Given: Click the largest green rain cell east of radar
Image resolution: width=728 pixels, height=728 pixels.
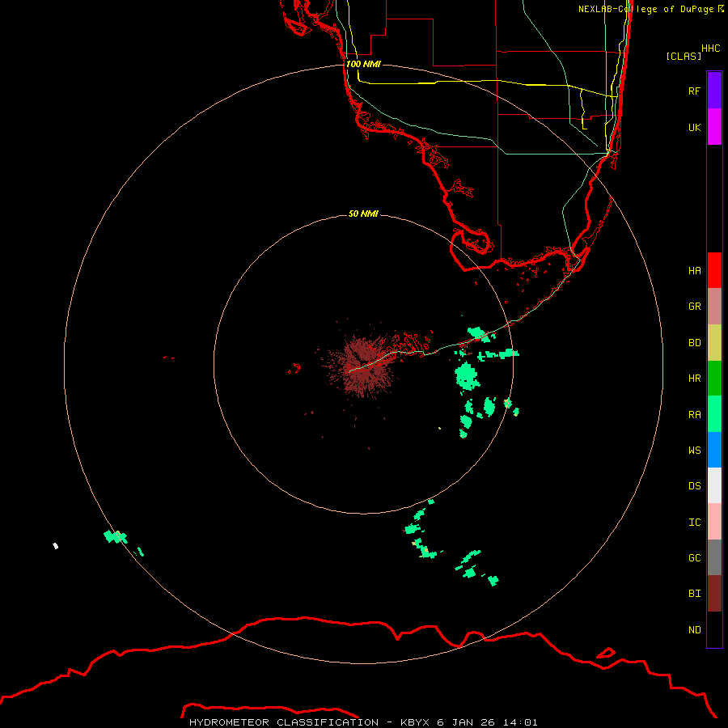Looking at the screenshot, I should tap(467, 375).
